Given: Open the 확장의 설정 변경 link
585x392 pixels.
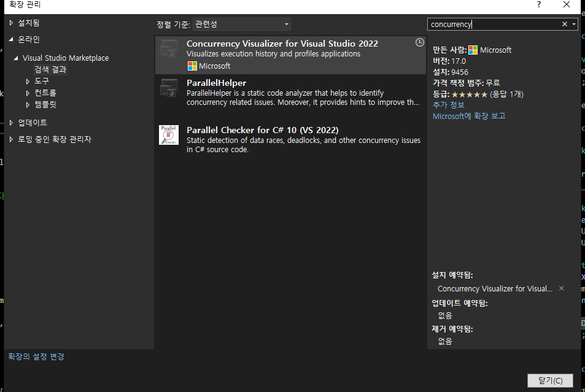Looking at the screenshot, I should [36, 356].
